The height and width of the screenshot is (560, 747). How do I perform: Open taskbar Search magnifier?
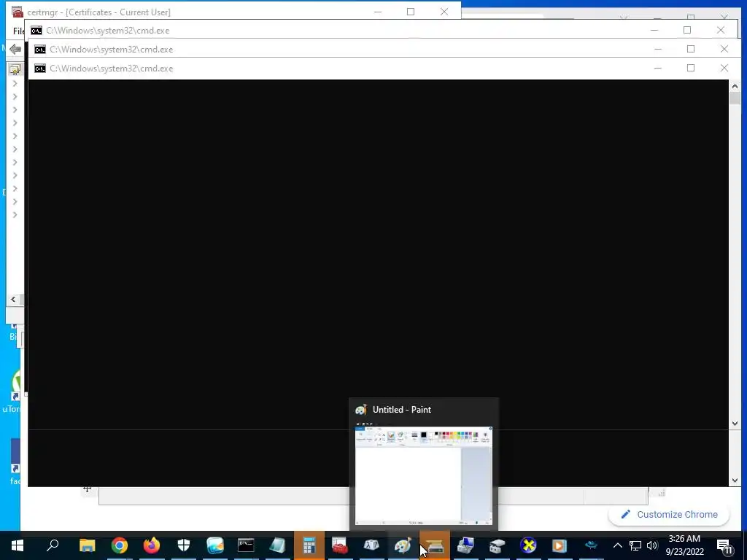[53, 545]
